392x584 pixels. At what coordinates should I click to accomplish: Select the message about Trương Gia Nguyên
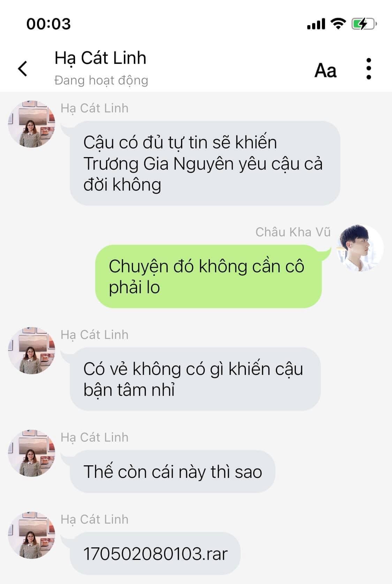point(205,163)
